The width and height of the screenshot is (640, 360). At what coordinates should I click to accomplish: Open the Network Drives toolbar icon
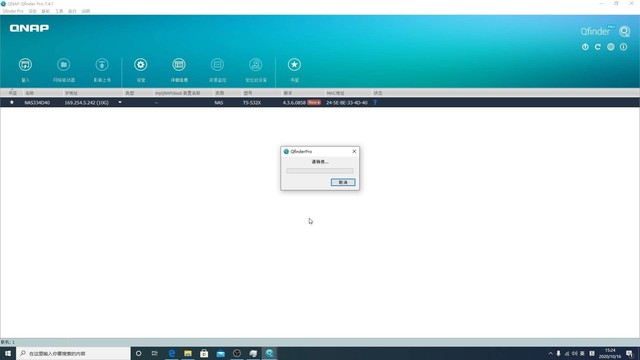pyautogui.click(x=63, y=65)
